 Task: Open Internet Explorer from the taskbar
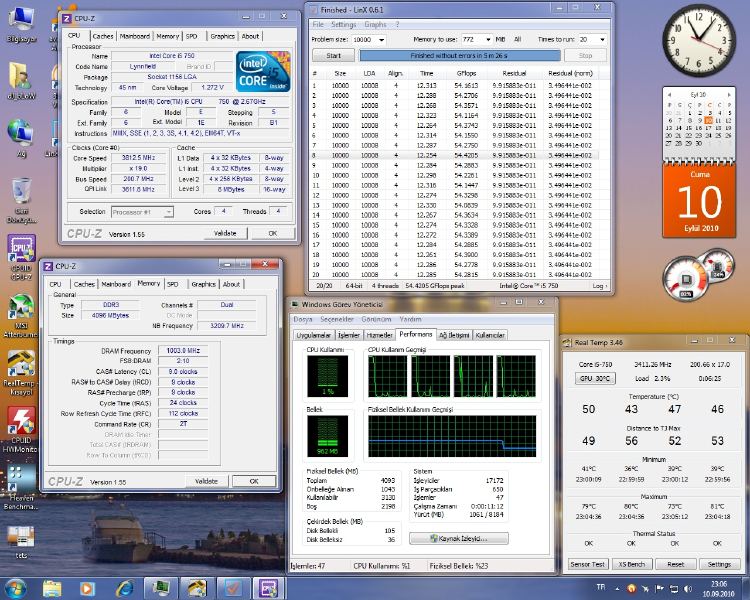click(x=124, y=588)
